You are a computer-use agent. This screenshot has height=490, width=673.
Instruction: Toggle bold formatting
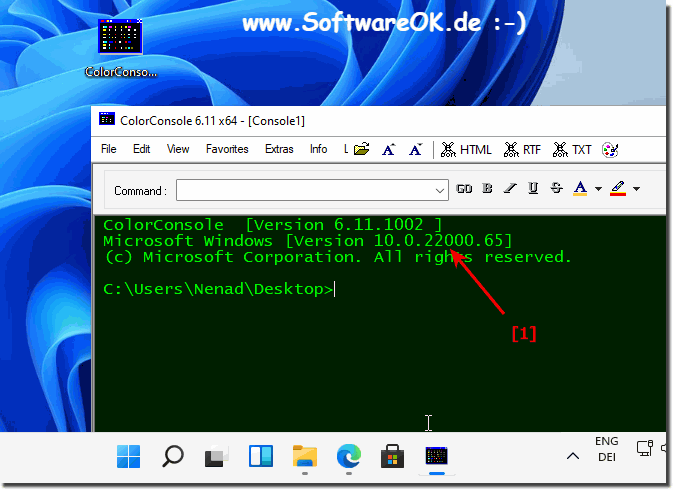(487, 188)
